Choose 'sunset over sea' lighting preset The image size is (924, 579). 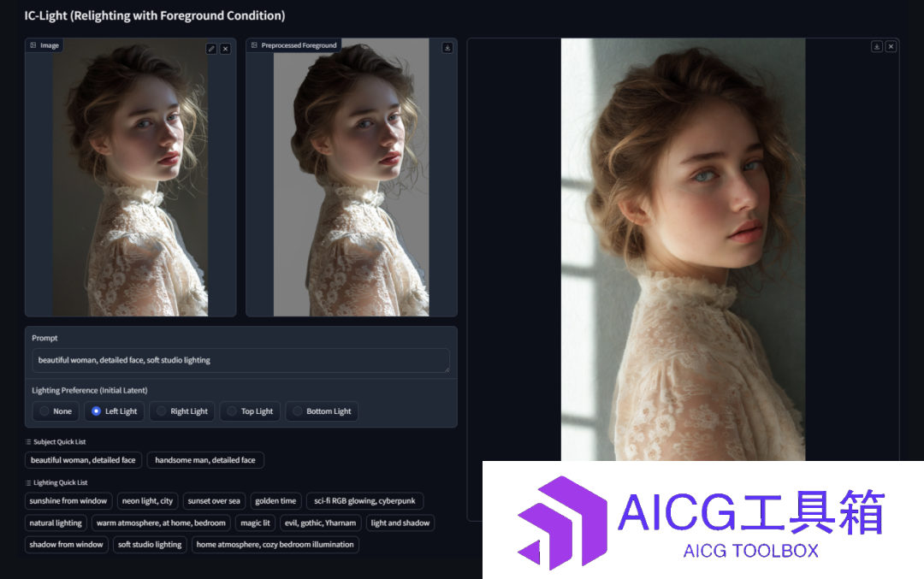pos(214,501)
